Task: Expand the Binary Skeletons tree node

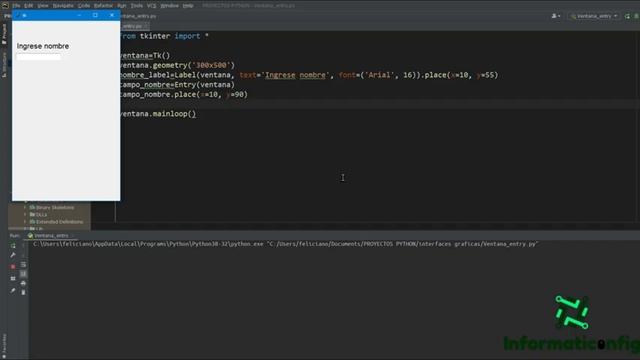Action: (x=25, y=207)
